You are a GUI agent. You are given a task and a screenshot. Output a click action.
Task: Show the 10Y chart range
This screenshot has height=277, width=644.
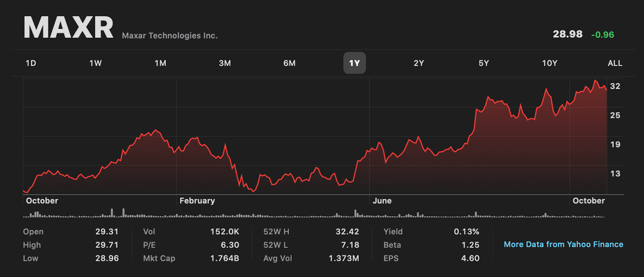click(x=550, y=63)
